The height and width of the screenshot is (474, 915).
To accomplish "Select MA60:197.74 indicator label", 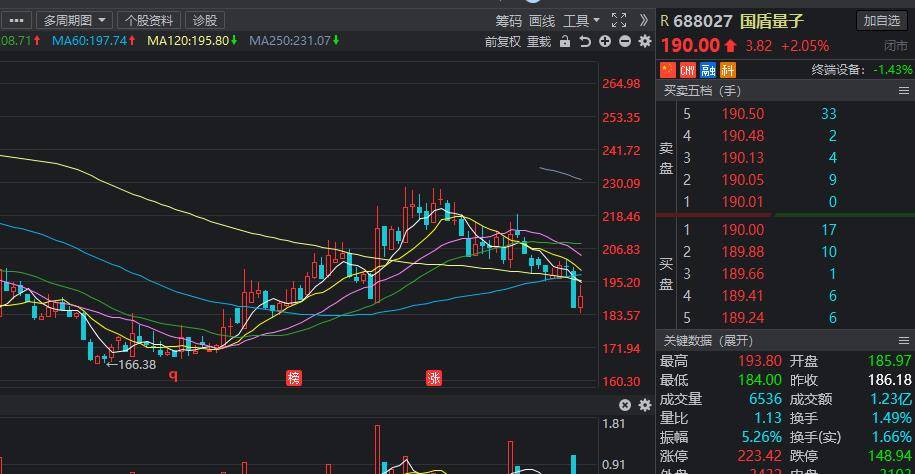I will (94, 40).
